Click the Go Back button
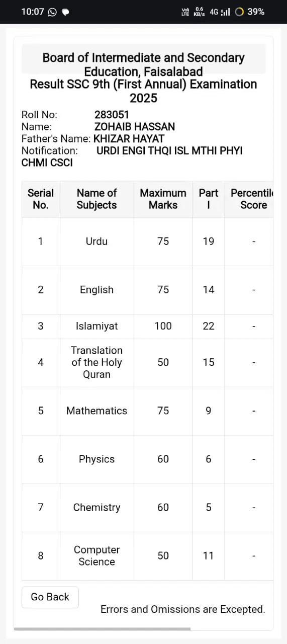Screen dimensions: 287x644 [50, 597]
